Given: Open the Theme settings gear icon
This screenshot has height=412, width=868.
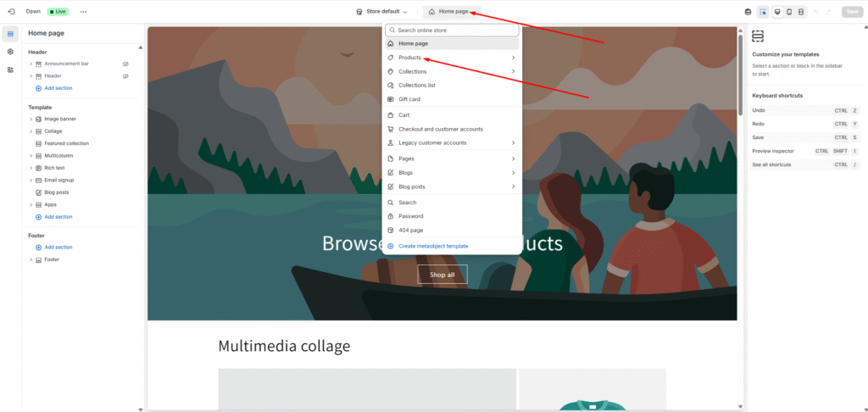Looking at the screenshot, I should (10, 52).
